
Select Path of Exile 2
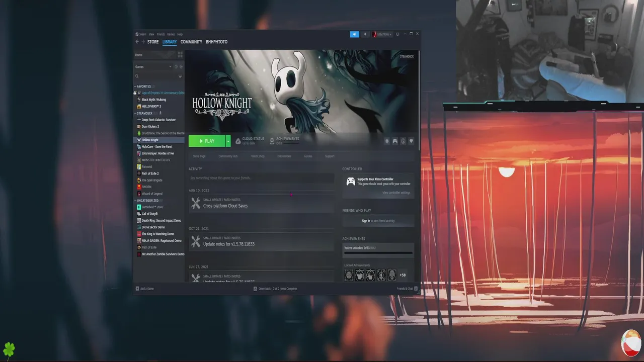(x=150, y=173)
